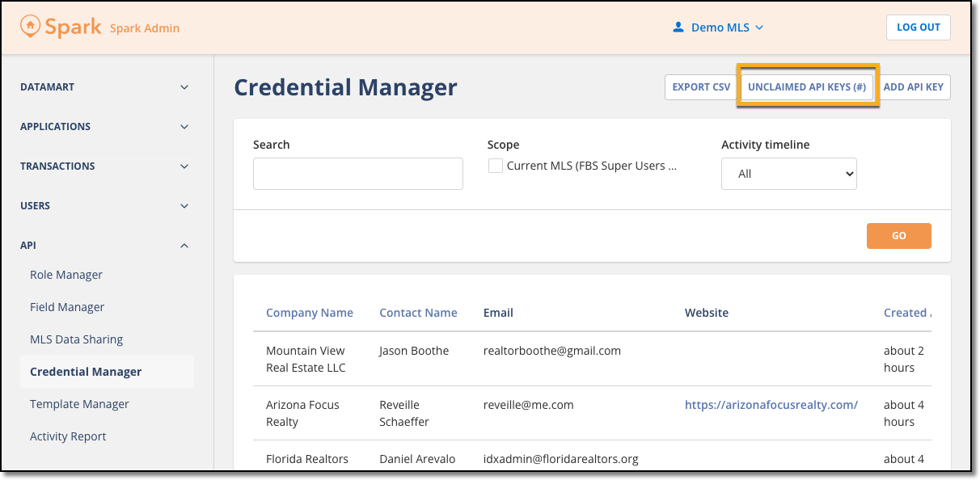This screenshot has width=980, height=480.
Task: Click the EXPORT CSV button
Action: tap(701, 87)
